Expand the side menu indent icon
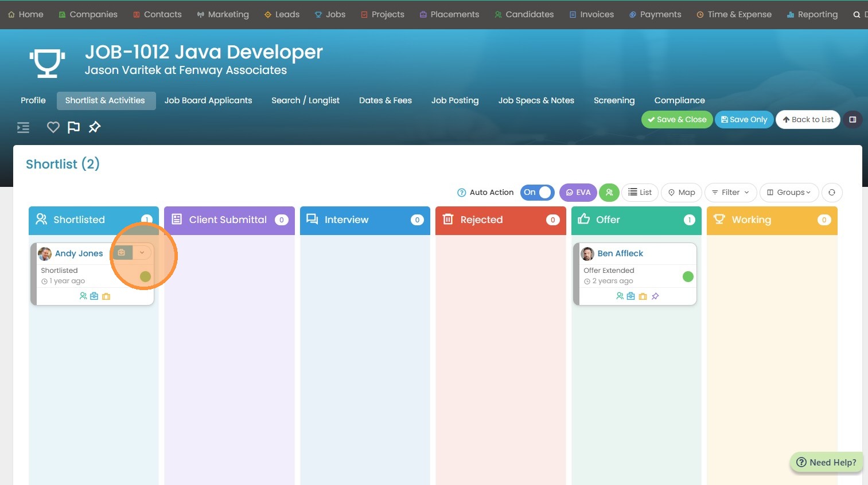 (23, 127)
